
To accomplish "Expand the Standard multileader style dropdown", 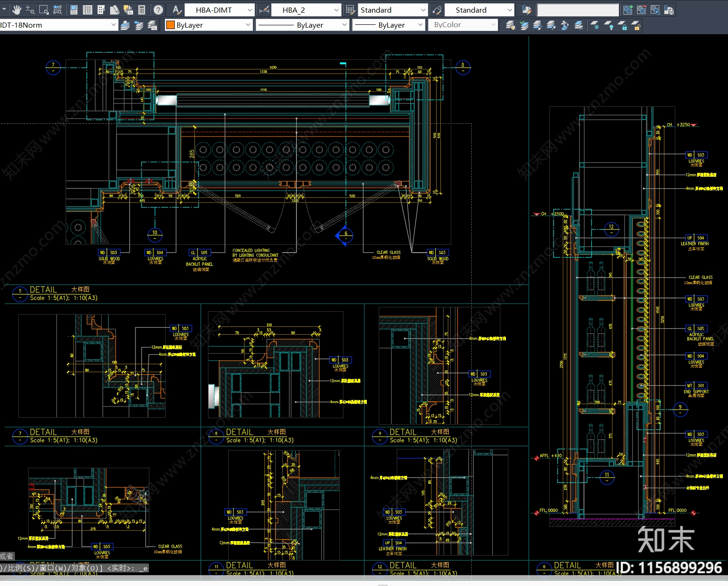I will pos(479,10).
